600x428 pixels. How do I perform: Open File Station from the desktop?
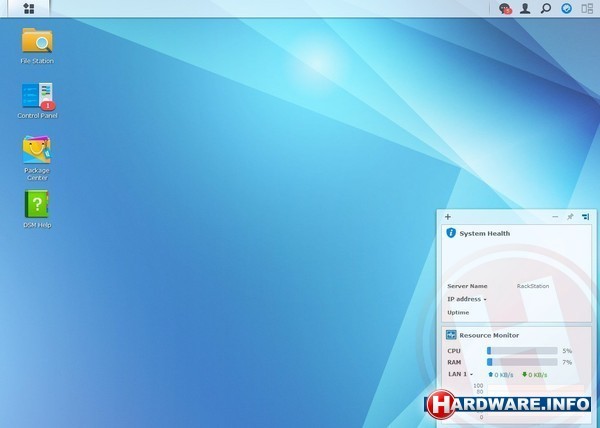(x=37, y=46)
